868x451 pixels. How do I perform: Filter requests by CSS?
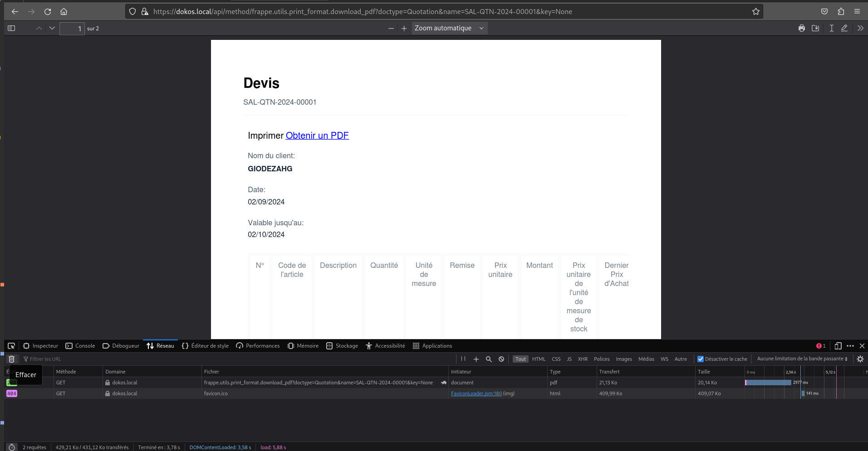point(556,359)
